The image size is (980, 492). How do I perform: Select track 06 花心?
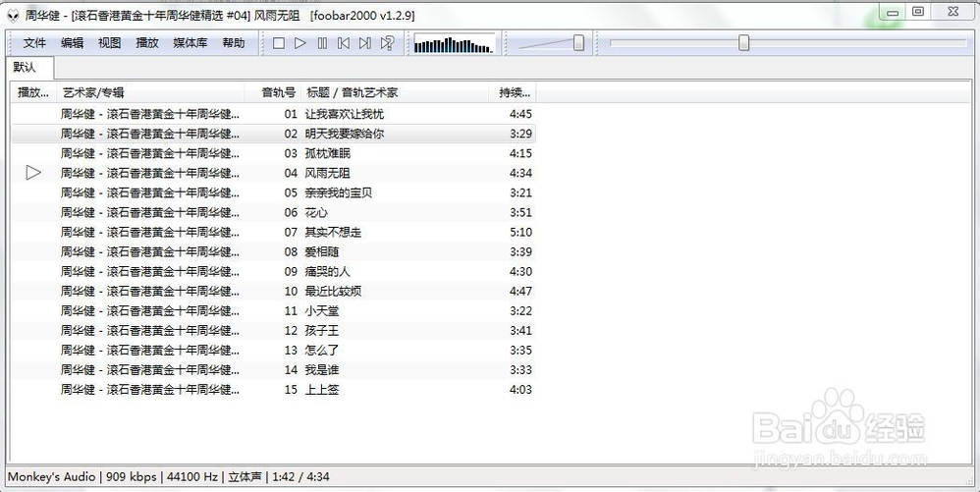pos(274,212)
